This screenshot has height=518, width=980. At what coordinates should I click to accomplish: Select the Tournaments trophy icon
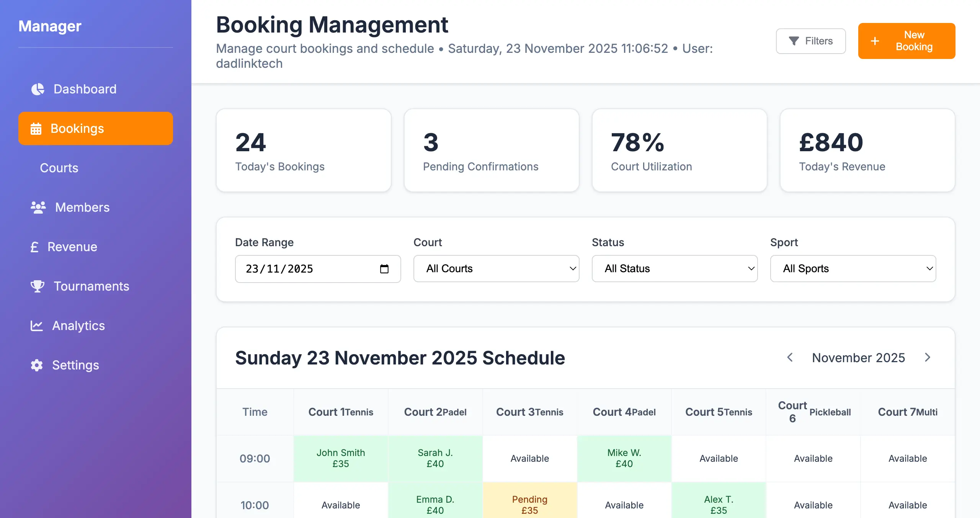coord(37,286)
